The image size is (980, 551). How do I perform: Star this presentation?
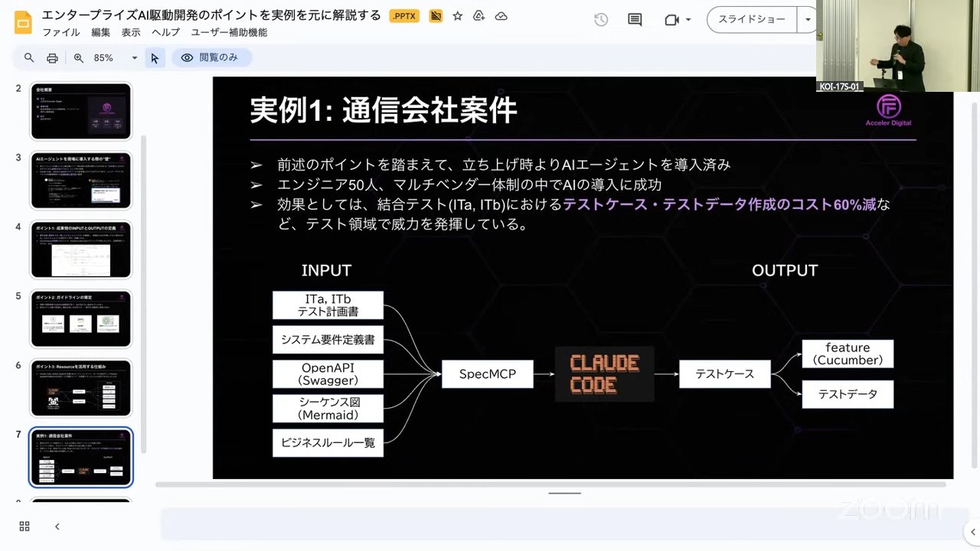tap(457, 16)
